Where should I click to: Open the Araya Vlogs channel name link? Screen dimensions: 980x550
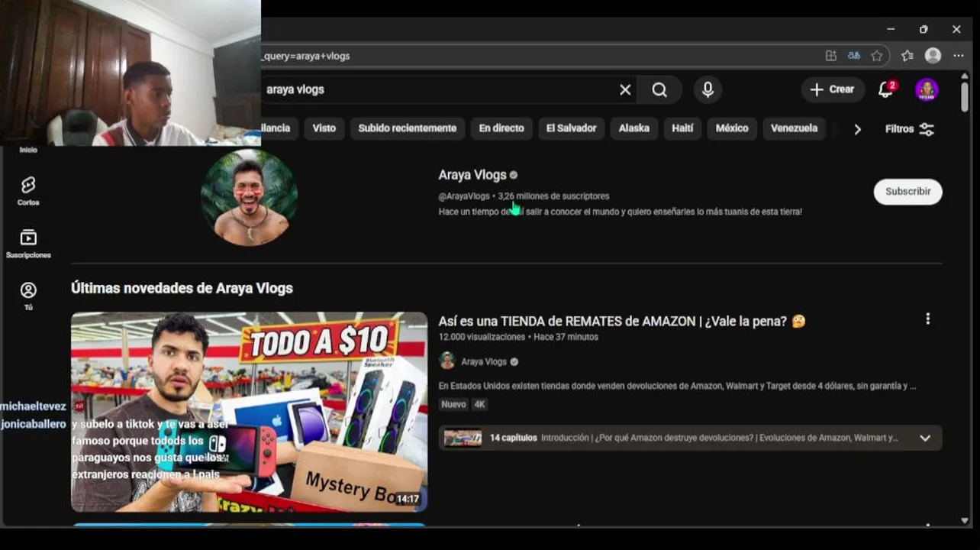472,175
